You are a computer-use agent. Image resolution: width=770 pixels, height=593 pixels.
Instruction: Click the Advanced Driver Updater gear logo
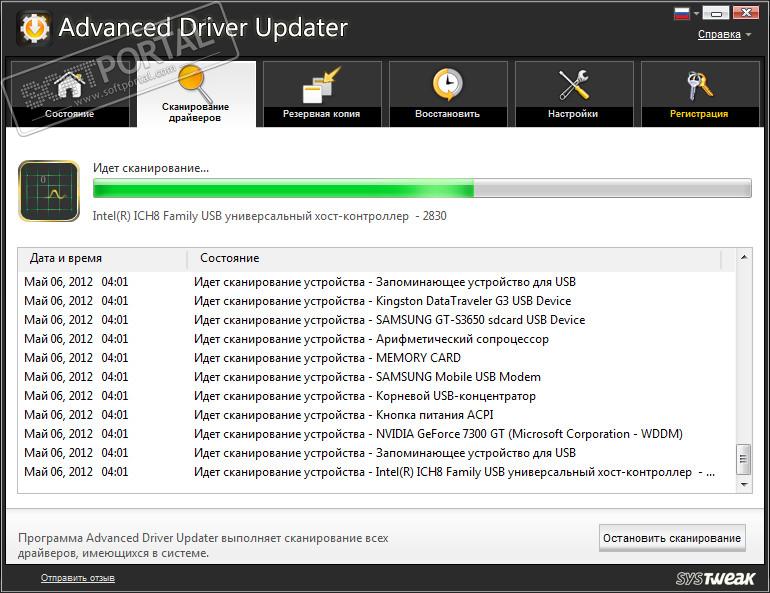tap(34, 28)
